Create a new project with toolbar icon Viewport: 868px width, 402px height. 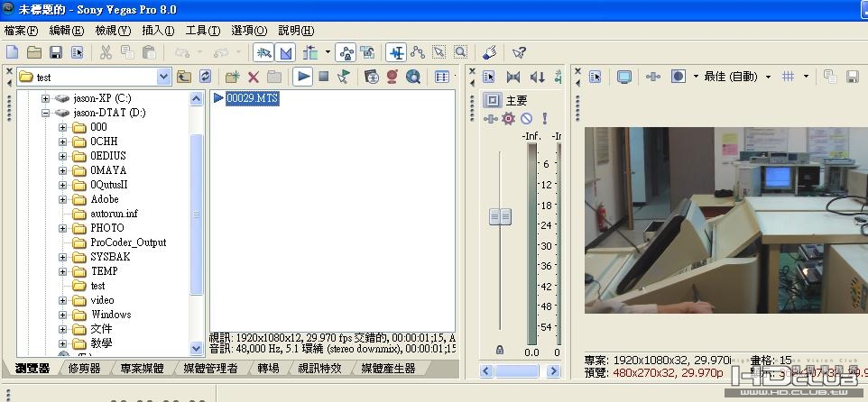12,52
